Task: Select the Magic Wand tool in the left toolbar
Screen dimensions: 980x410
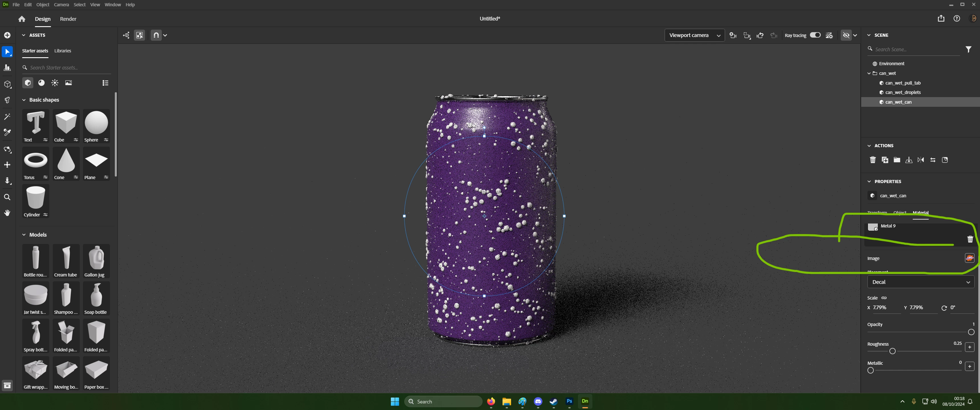Action: [x=7, y=117]
